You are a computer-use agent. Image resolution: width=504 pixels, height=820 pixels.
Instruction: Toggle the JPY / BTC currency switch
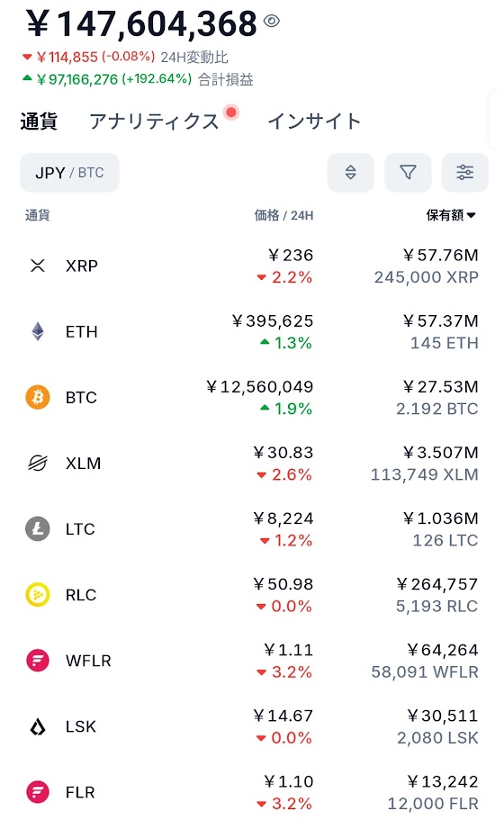[69, 173]
